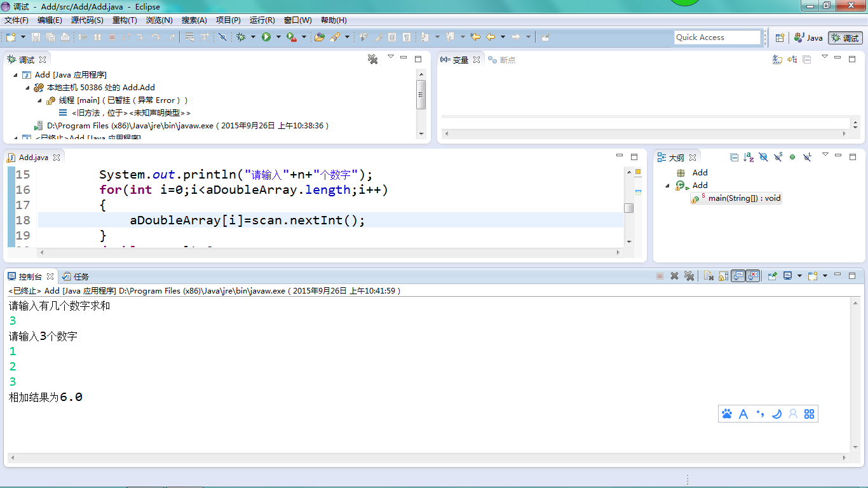The height and width of the screenshot is (488, 868).
Task: Click the Search flashlight toolbar icon
Action: pos(335,37)
